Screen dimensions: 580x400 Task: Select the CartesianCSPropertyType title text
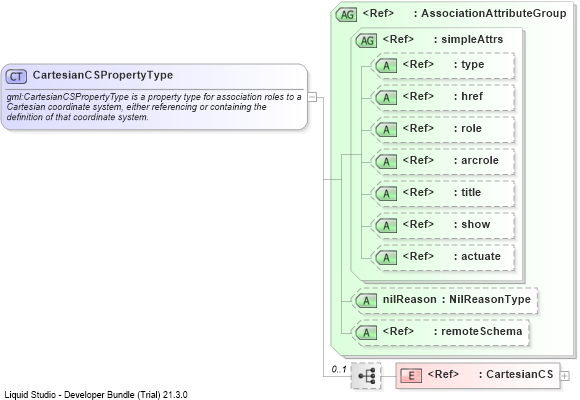[103, 75]
